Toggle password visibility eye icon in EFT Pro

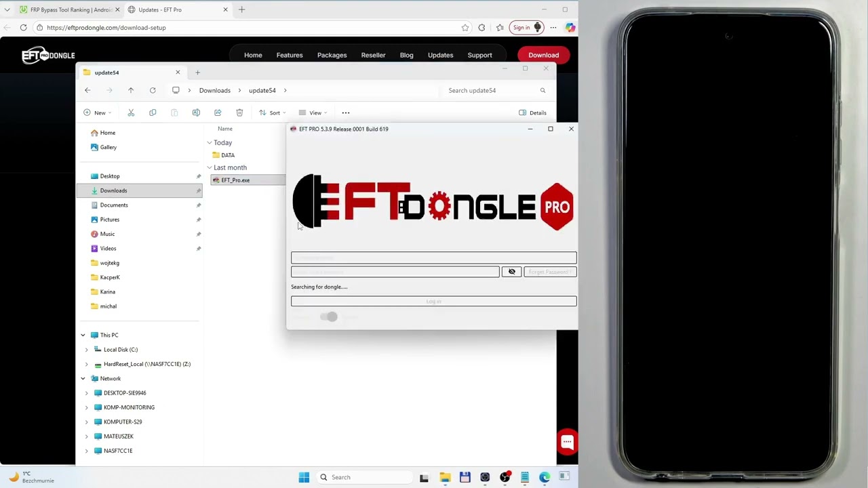coord(511,272)
